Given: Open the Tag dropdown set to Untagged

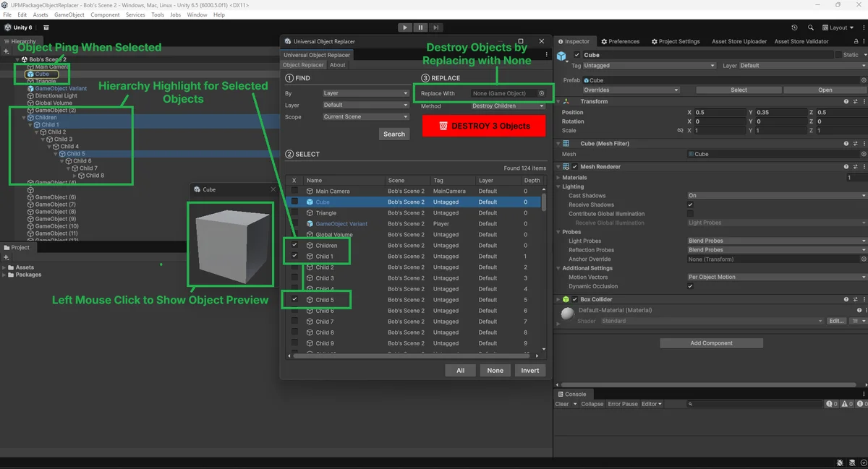Looking at the screenshot, I should point(650,66).
